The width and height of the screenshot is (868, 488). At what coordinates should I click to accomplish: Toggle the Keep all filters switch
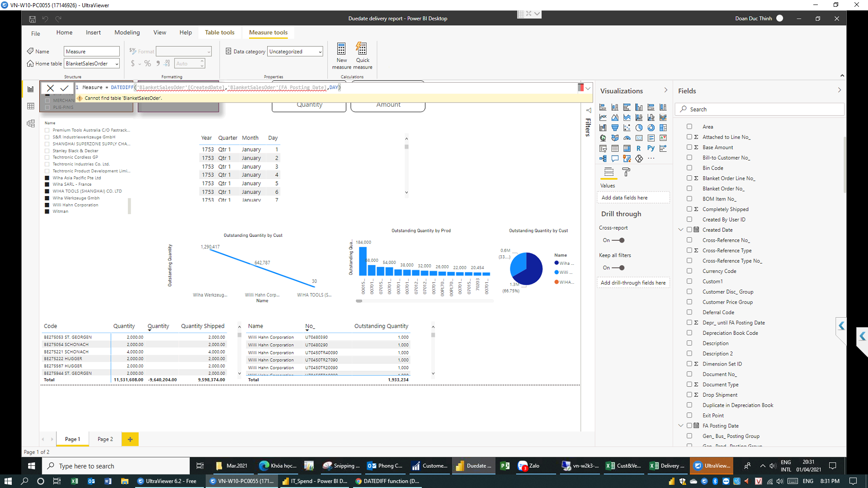pos(618,268)
